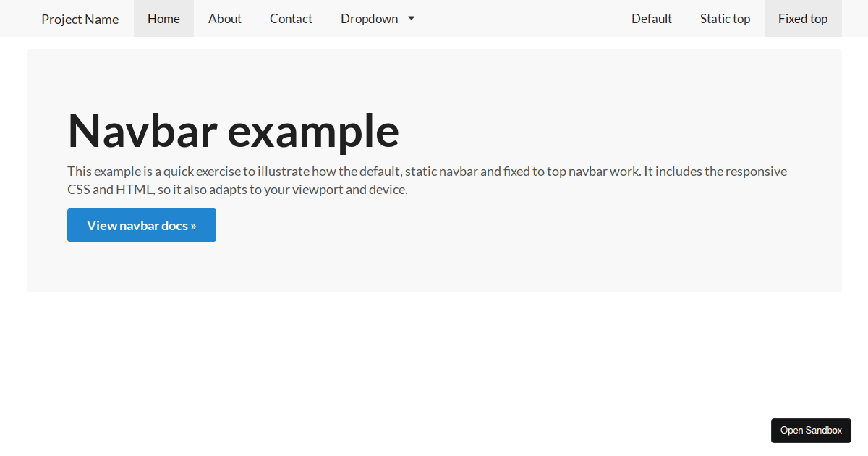Choose Static top from the right menu
The image size is (868, 456).
click(725, 18)
